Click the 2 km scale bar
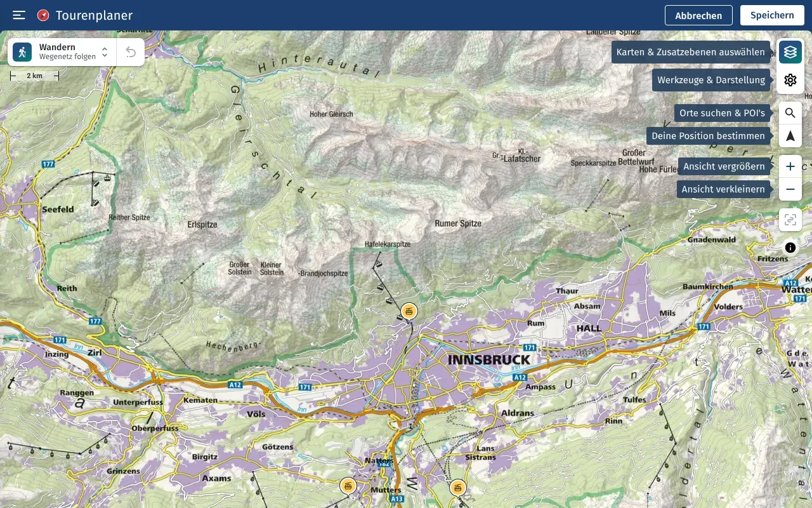 tap(35, 76)
